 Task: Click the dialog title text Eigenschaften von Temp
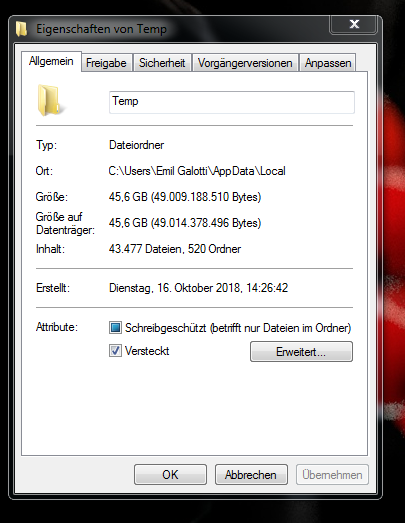[x=101, y=29]
